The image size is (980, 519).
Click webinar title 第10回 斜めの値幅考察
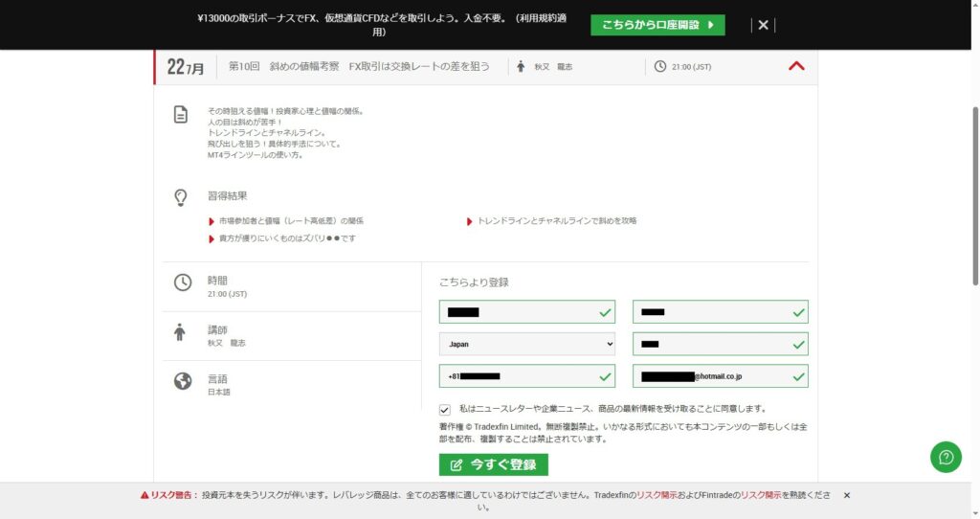[360, 66]
